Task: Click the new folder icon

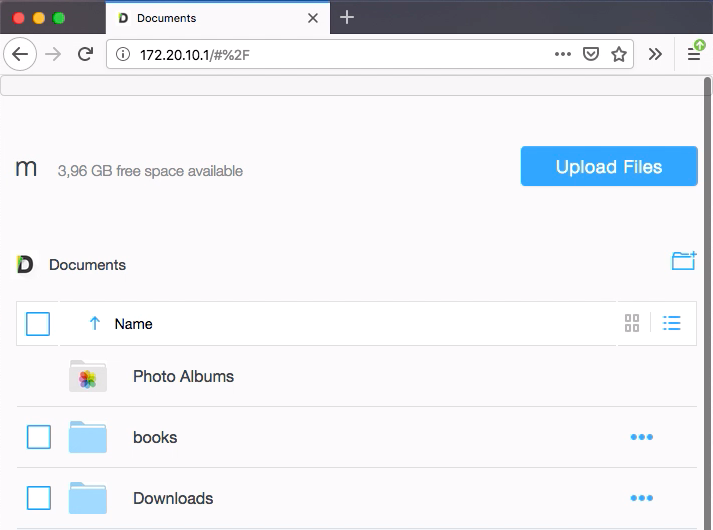Action: [x=683, y=261]
